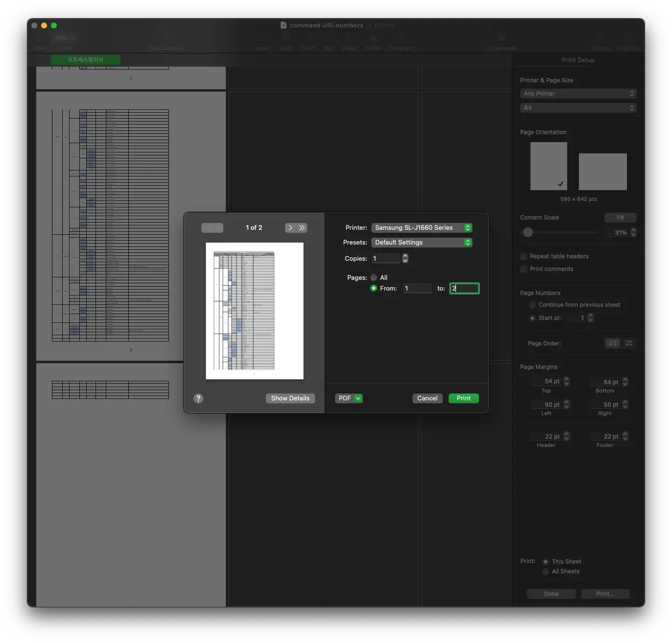672x643 pixels.
Task: Click Show Details button
Action: (290, 398)
